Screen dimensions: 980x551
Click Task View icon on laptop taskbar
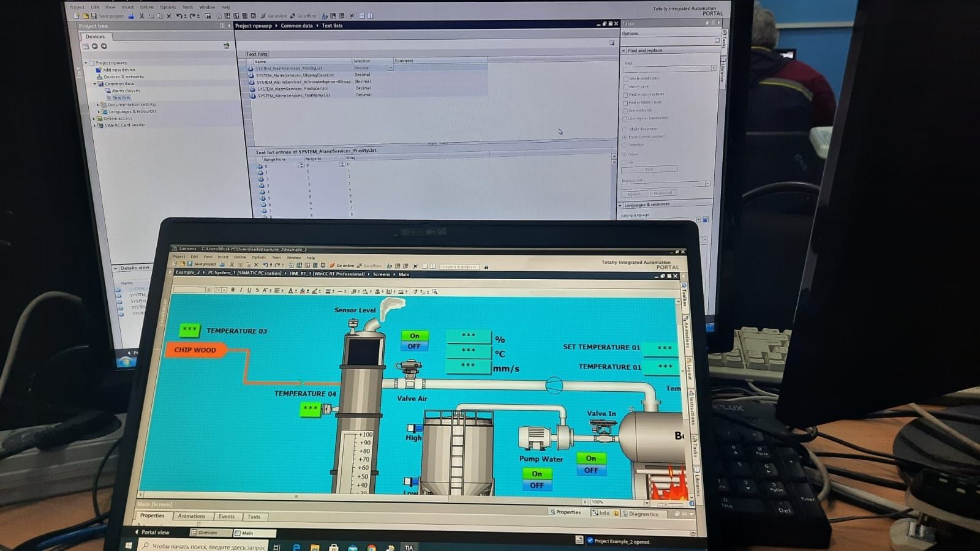tap(277, 547)
